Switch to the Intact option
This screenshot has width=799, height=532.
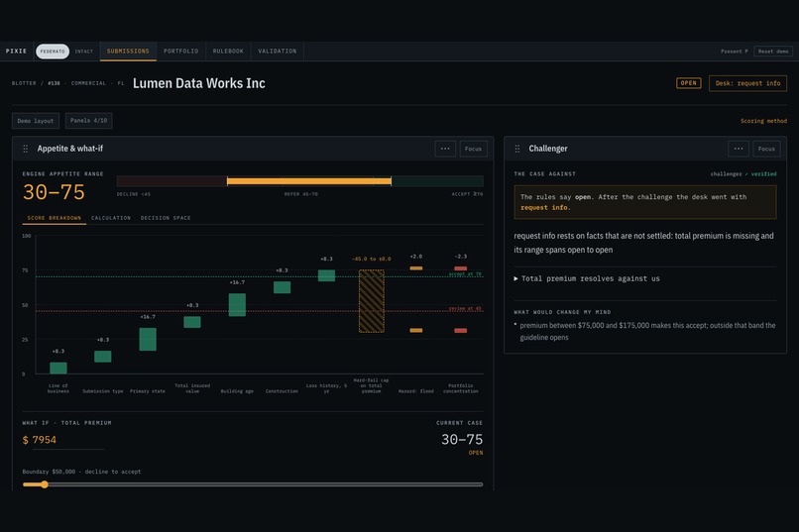(84, 52)
